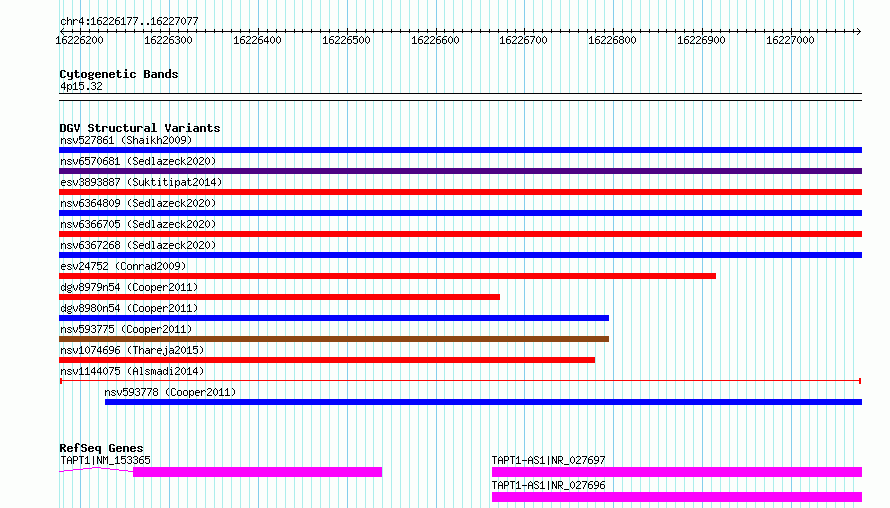This screenshot has height=508, width=890.
Task: Select the TAPT1-AS1 NR_027697 gene bar
Action: [677, 472]
